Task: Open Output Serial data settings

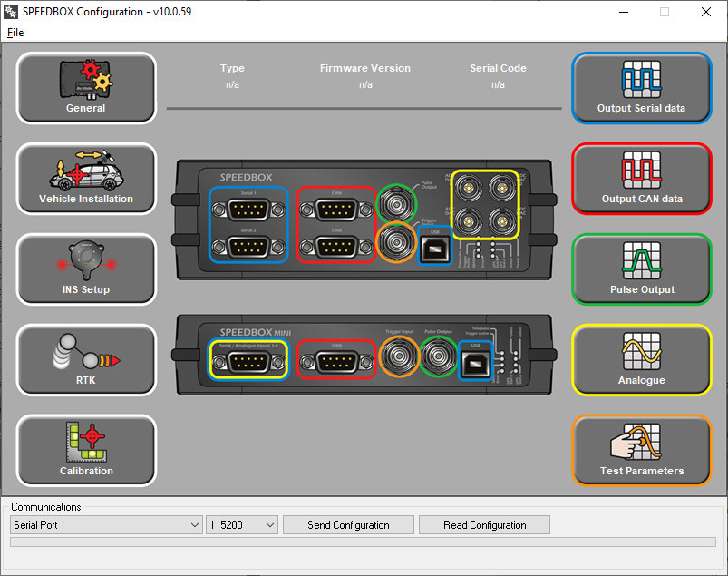Action: click(641, 88)
